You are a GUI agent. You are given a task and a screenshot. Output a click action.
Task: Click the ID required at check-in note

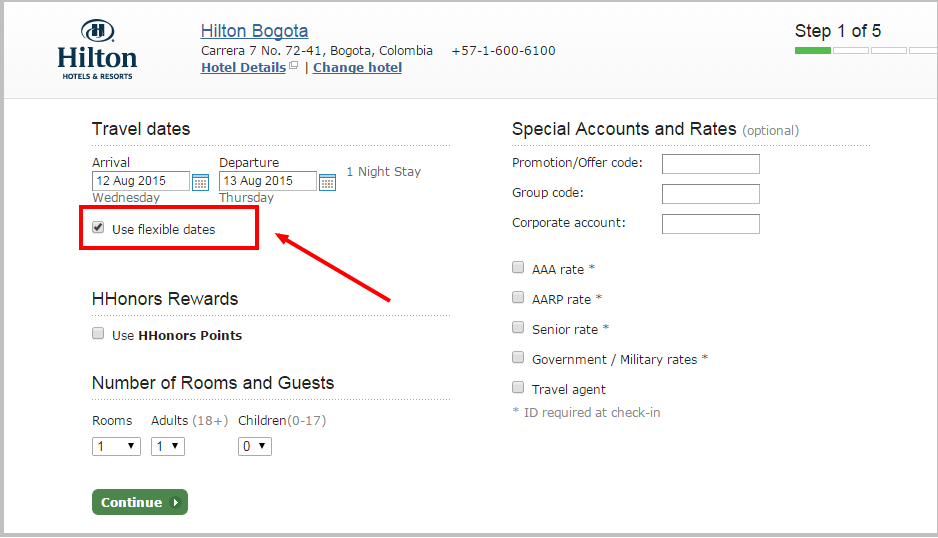point(586,412)
